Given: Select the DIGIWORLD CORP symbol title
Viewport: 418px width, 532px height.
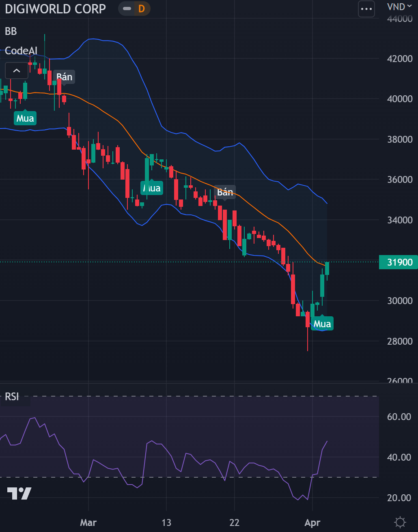Looking at the screenshot, I should [x=56, y=9].
